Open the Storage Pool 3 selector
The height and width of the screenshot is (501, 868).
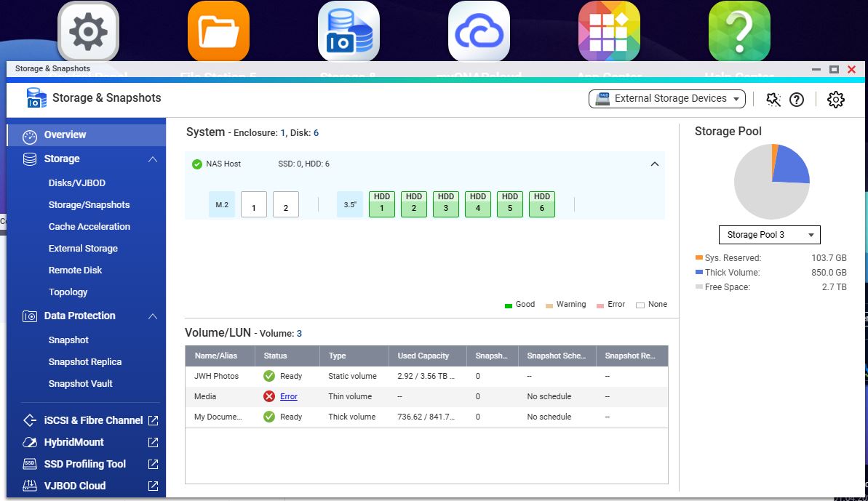(x=769, y=235)
